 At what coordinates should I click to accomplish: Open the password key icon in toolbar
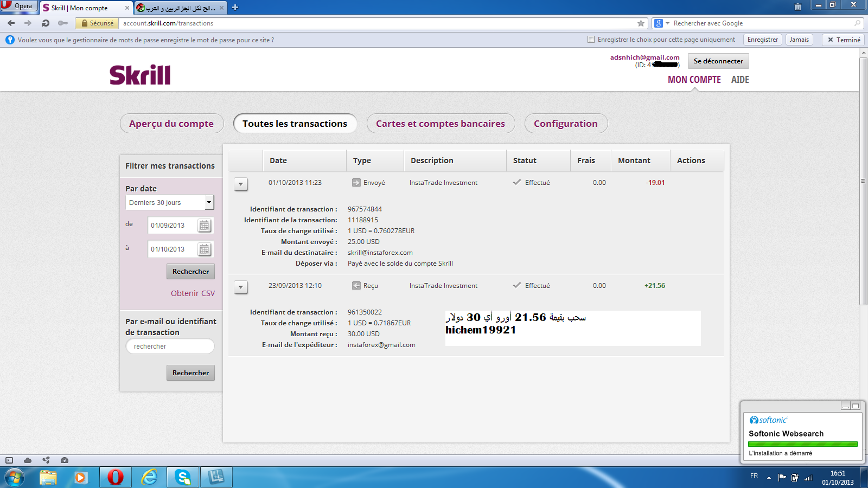[x=63, y=23]
